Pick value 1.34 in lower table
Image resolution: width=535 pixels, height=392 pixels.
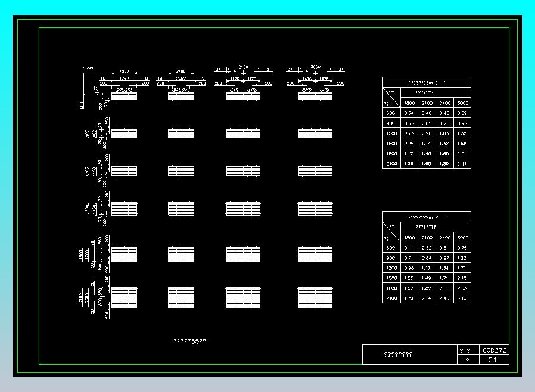point(444,268)
